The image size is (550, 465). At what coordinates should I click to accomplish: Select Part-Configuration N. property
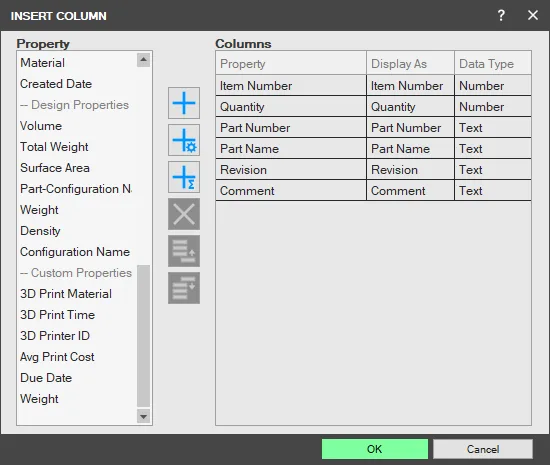pyautogui.click(x=76, y=189)
